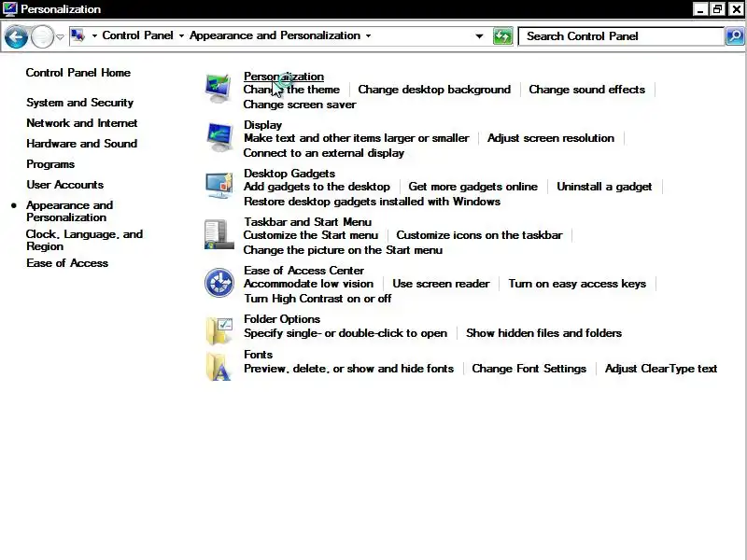
Task: Click Accommodate low vision
Action: (309, 284)
